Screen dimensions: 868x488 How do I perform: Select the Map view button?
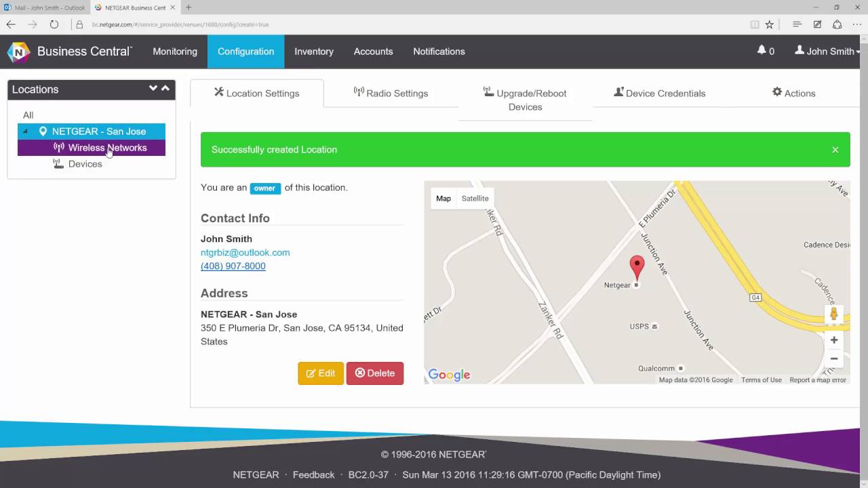[443, 199]
